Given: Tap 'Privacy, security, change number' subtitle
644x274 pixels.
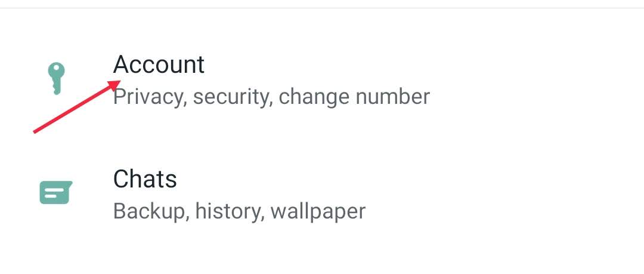Looking at the screenshot, I should point(271,97).
